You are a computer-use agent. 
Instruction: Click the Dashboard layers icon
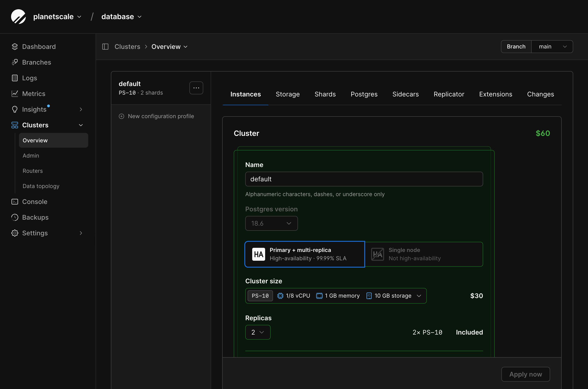point(15,47)
